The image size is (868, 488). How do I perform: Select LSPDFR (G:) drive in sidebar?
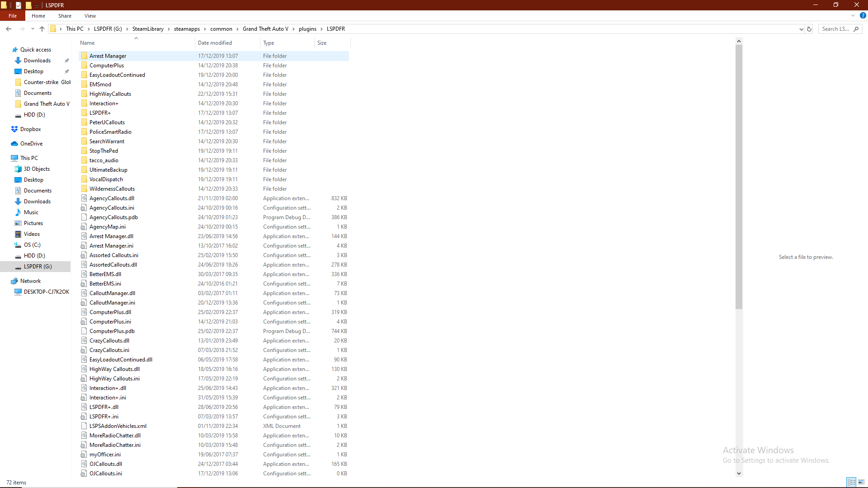[x=38, y=267]
